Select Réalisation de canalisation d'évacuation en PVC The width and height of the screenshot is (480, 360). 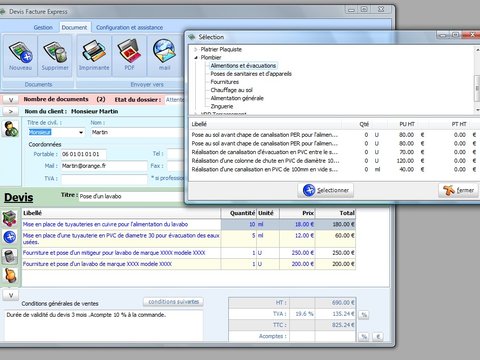(x=334, y=152)
